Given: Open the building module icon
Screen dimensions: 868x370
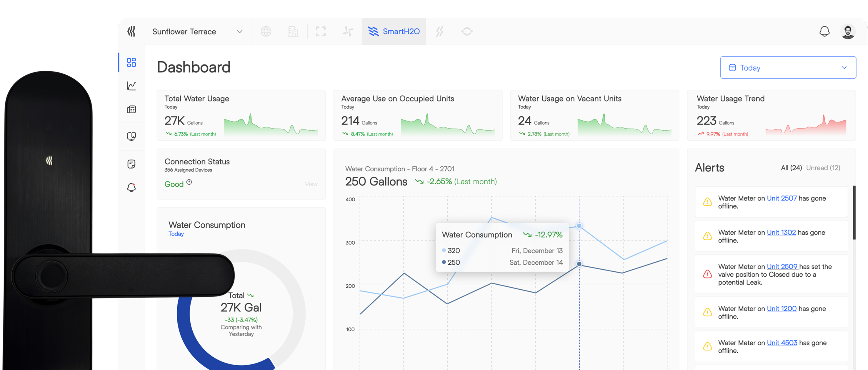Looking at the screenshot, I should pos(293,31).
